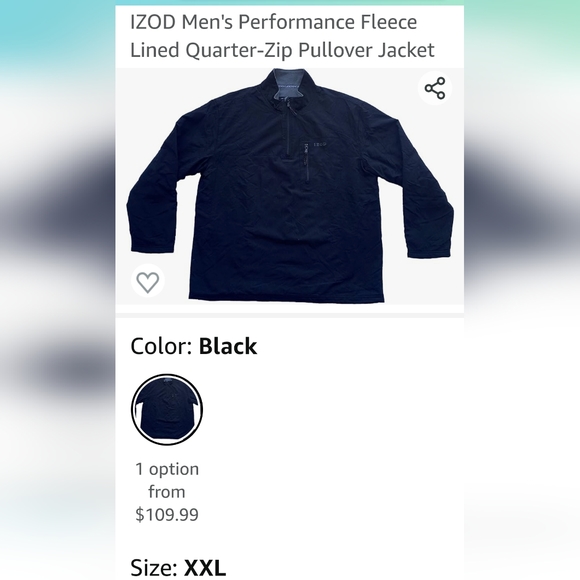Click the teal header strip above the title
580x580 pixels.
tap(290, 3)
